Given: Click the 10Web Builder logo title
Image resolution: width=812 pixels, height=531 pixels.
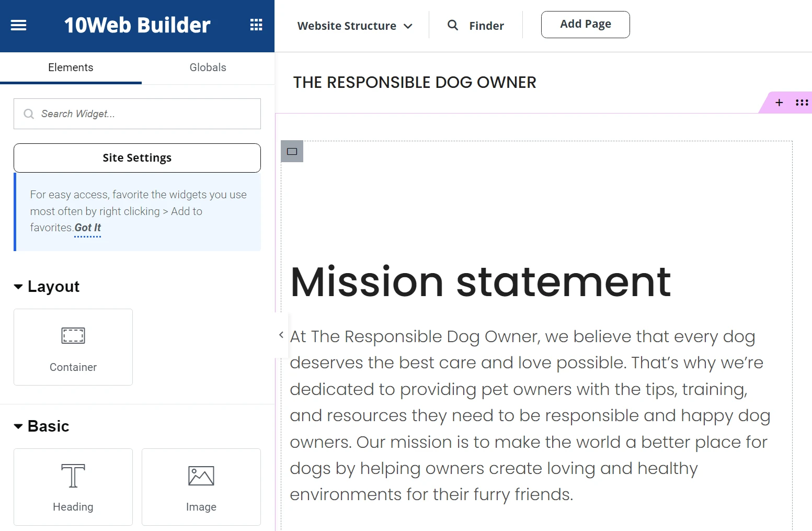Looking at the screenshot, I should (x=137, y=25).
